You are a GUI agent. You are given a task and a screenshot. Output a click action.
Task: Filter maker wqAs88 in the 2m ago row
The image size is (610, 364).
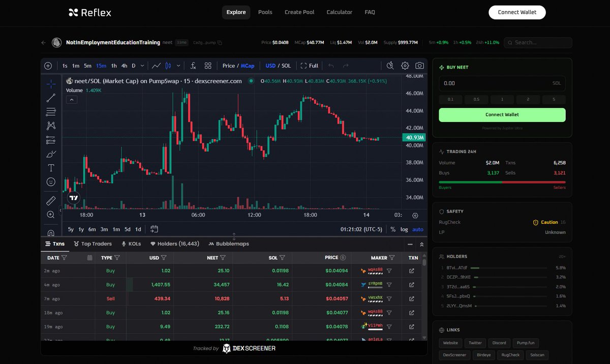tap(389, 271)
